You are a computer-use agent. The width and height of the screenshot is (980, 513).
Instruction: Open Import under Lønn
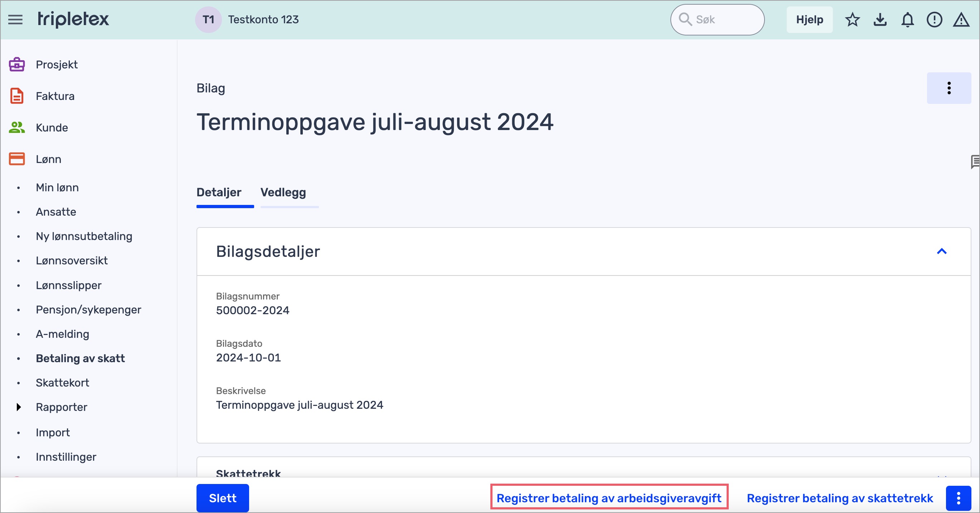[x=53, y=433]
